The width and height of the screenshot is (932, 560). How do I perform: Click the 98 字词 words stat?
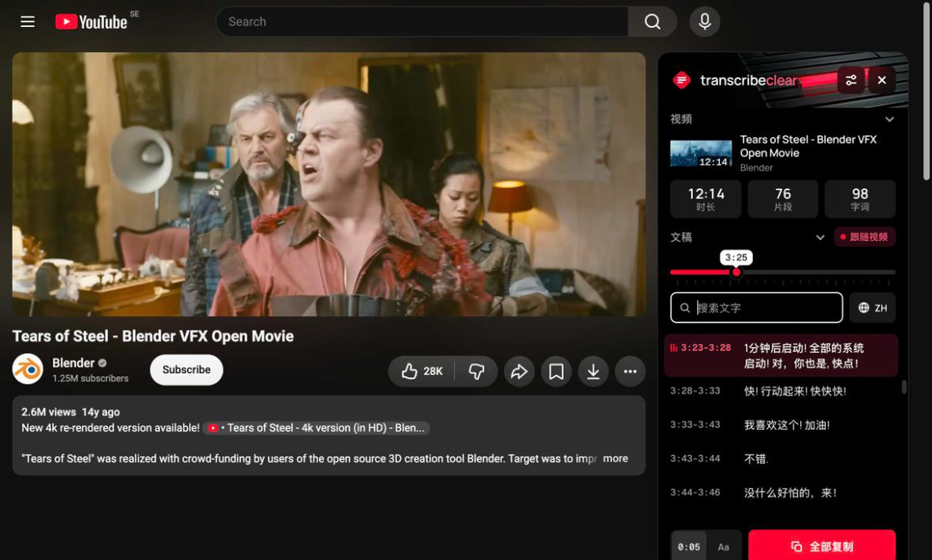[x=860, y=199]
